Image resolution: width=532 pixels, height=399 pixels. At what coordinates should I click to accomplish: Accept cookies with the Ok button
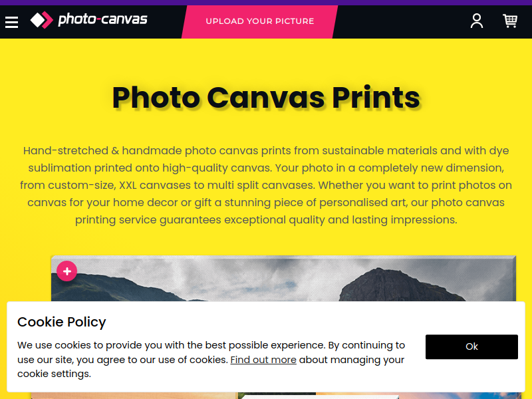[471, 346]
